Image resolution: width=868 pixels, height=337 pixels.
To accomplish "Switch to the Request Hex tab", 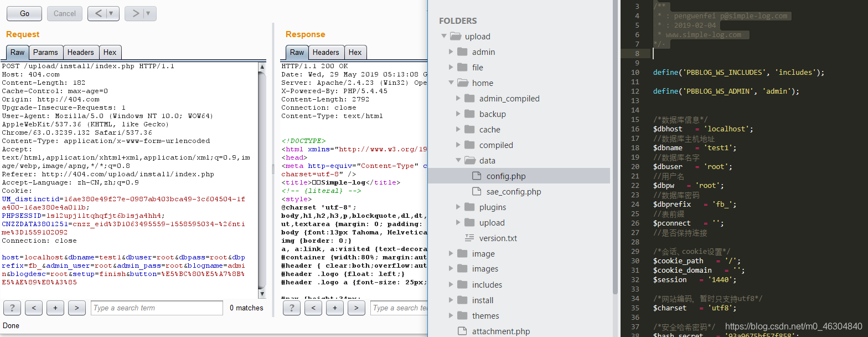I will pos(110,52).
